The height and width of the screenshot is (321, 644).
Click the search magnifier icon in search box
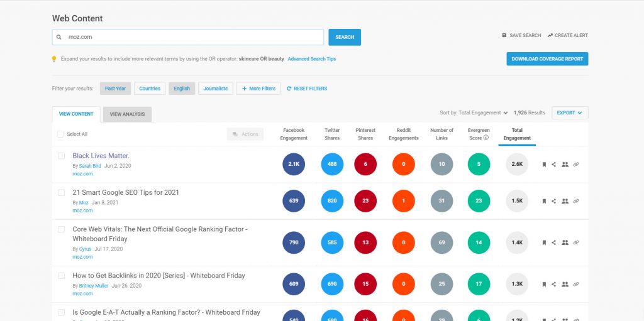pyautogui.click(x=58, y=37)
